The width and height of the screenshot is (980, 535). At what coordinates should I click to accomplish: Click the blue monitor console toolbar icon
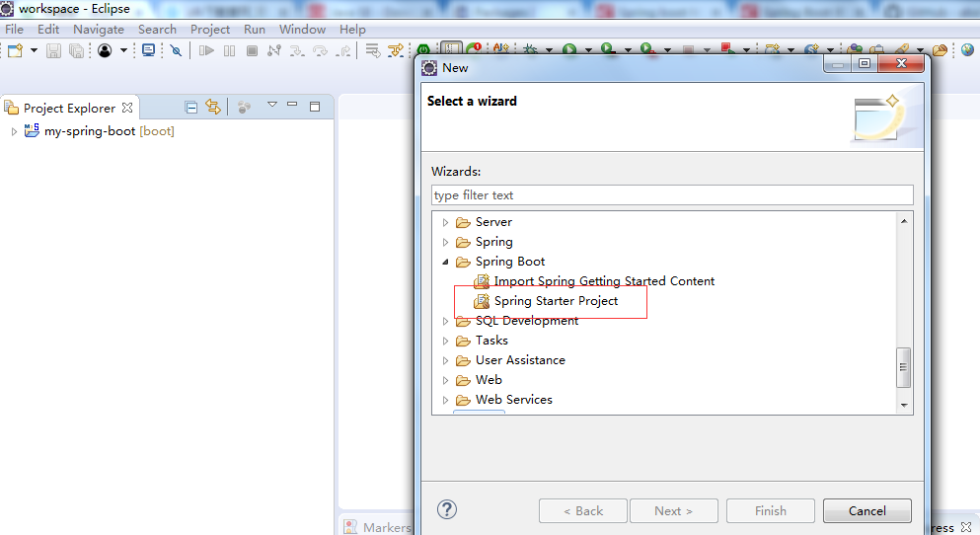[148, 50]
